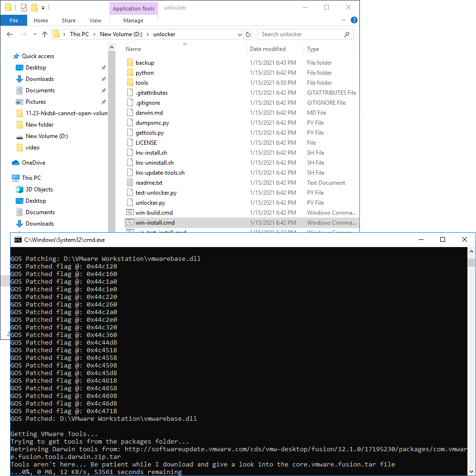Click readme.txt Text Document type cell
The image size is (476, 476).
pyautogui.click(x=326, y=183)
